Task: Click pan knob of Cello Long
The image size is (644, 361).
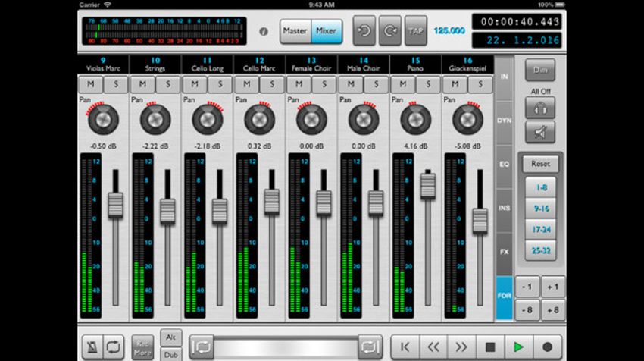Action: pos(208,120)
